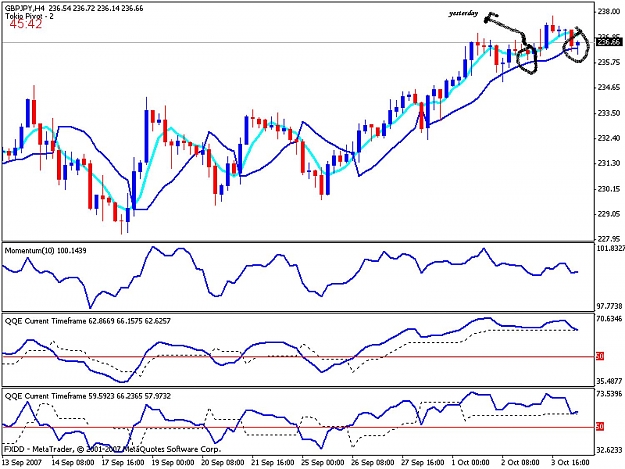Click the Tokio Pivot - 2 label
This screenshot has height=469, width=625.
pyautogui.click(x=29, y=16)
